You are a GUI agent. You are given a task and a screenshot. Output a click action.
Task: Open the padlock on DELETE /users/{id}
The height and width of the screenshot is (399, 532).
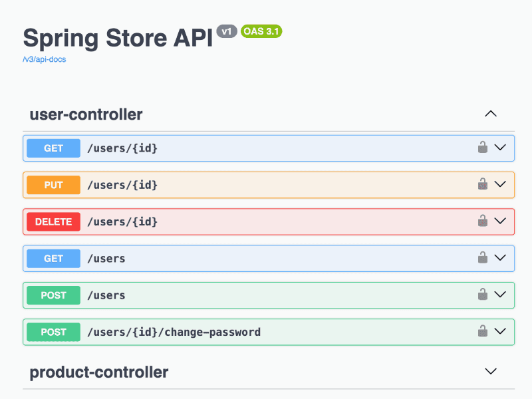pyautogui.click(x=483, y=221)
